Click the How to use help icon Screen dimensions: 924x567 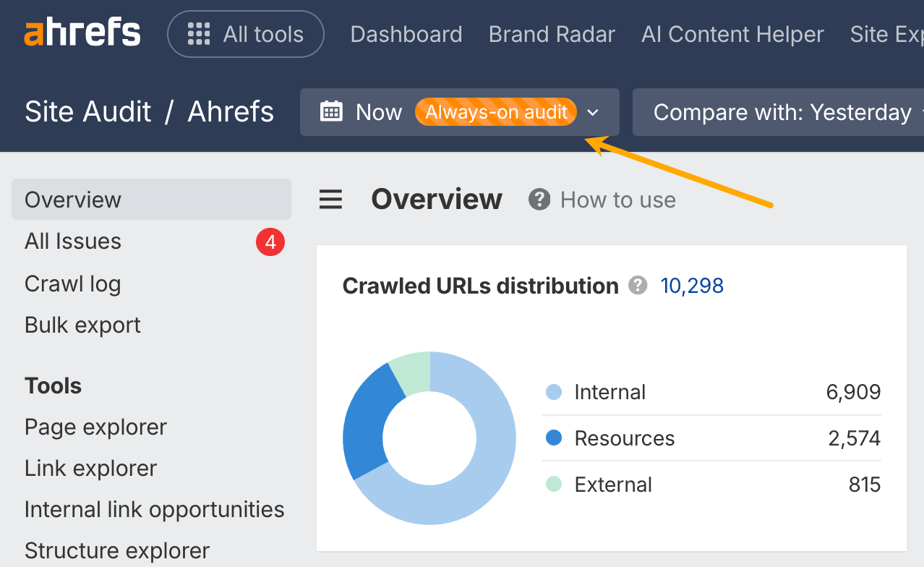[x=539, y=200]
